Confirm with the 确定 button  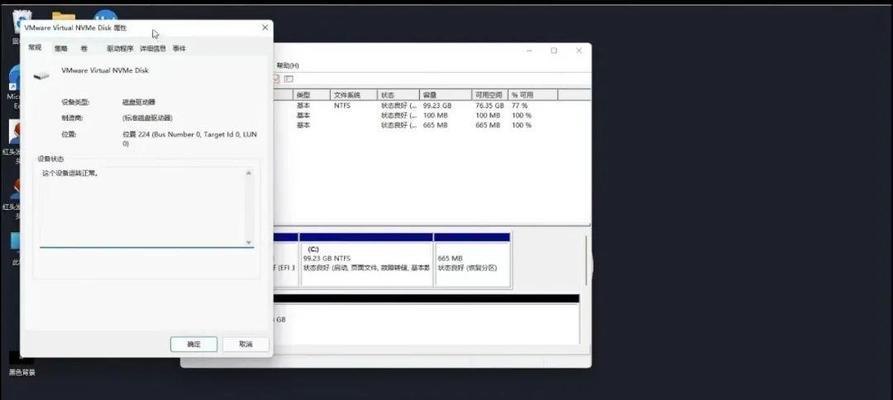pyautogui.click(x=194, y=344)
